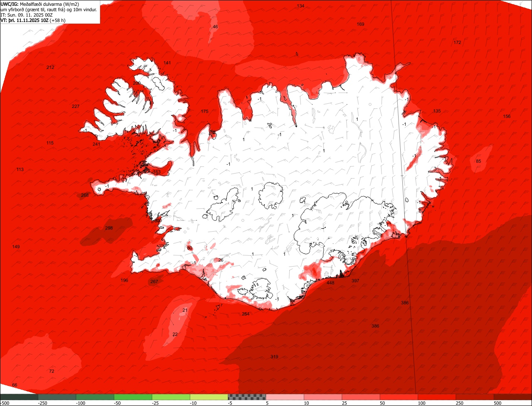Click the flux value 163 in the western bay
Image resolution: width=532 pixels, height=406 pixels.
(157, 172)
